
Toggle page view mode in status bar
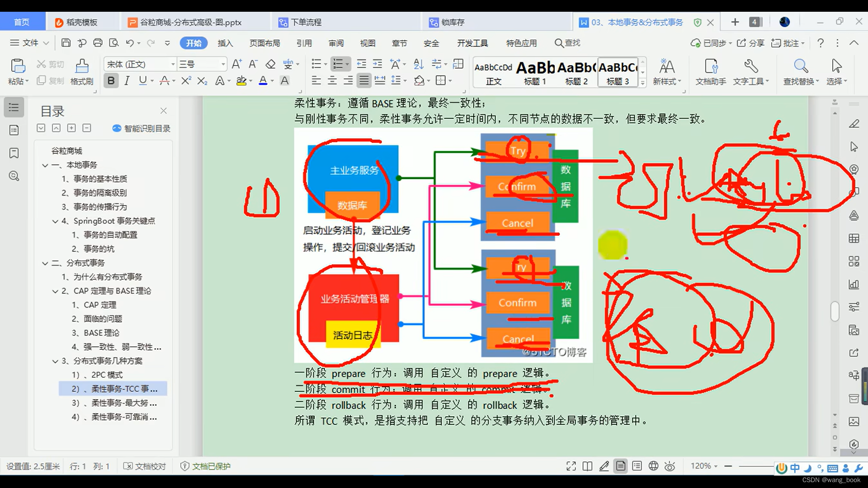click(x=621, y=466)
